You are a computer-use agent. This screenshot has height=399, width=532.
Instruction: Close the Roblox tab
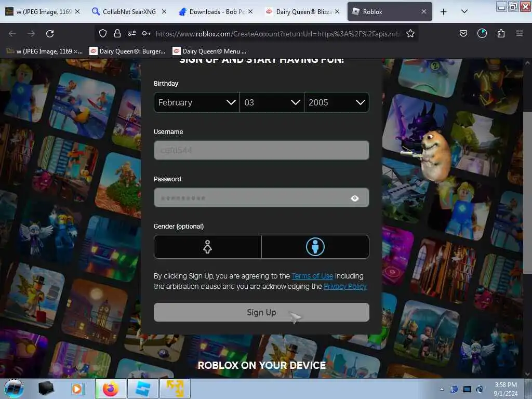click(424, 11)
